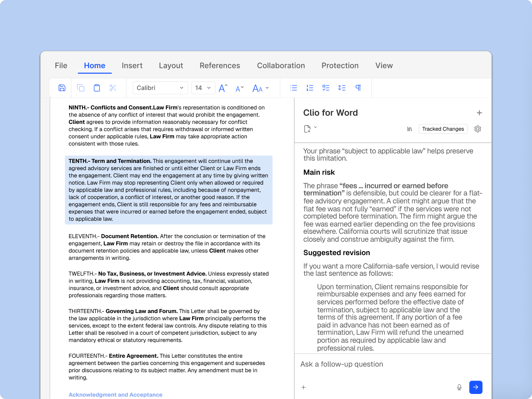Click the Copy icon in the toolbar

pos(81,88)
